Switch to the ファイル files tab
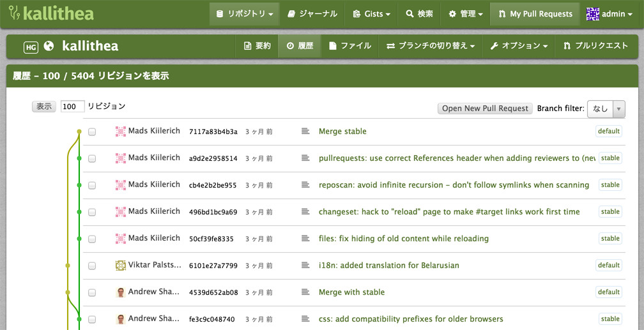Screen dimensions: 644x330 pos(350,46)
